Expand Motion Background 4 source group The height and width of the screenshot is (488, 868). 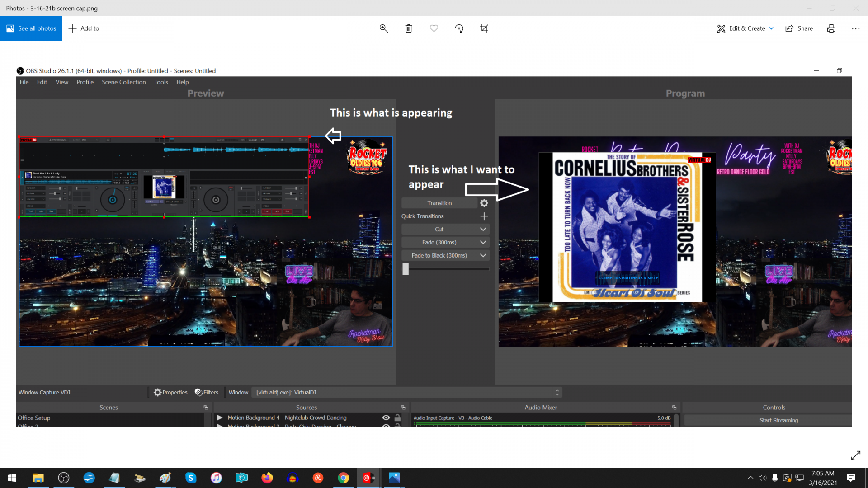click(x=220, y=418)
